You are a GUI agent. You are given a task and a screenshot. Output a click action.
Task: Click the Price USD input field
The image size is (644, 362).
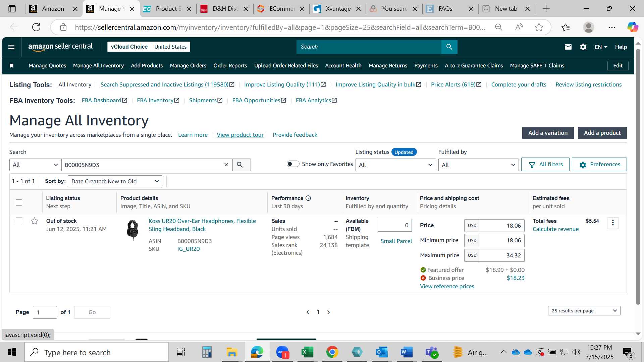(502, 226)
